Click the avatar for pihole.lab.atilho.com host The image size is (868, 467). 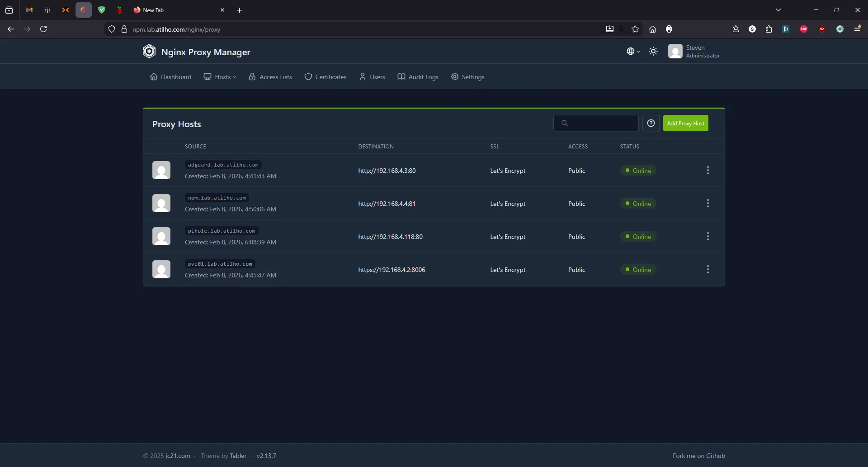161,237
